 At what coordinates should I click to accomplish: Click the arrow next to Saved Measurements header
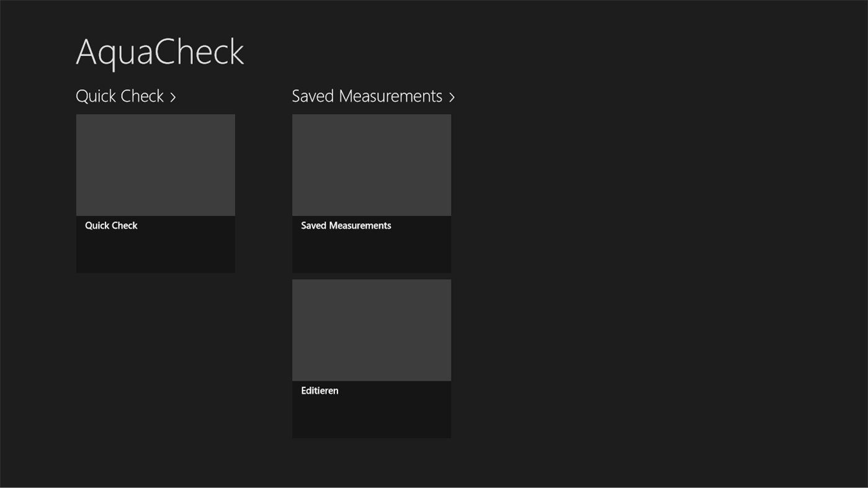[x=451, y=97]
